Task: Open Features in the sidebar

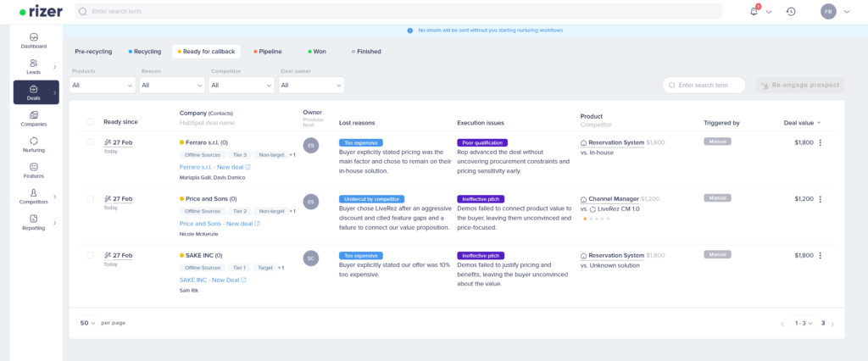Action: 34,170
